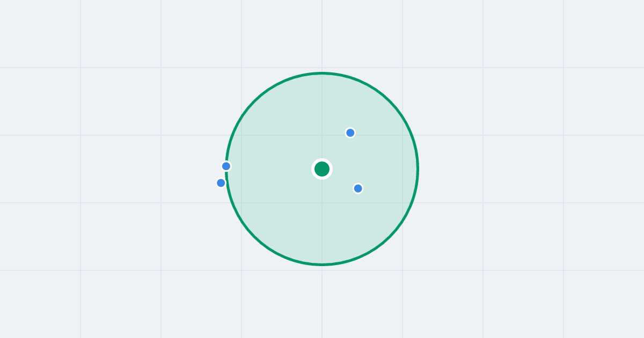Click the shaded area between the two inner blue dots
This screenshot has height=338, width=644.
pos(354,160)
